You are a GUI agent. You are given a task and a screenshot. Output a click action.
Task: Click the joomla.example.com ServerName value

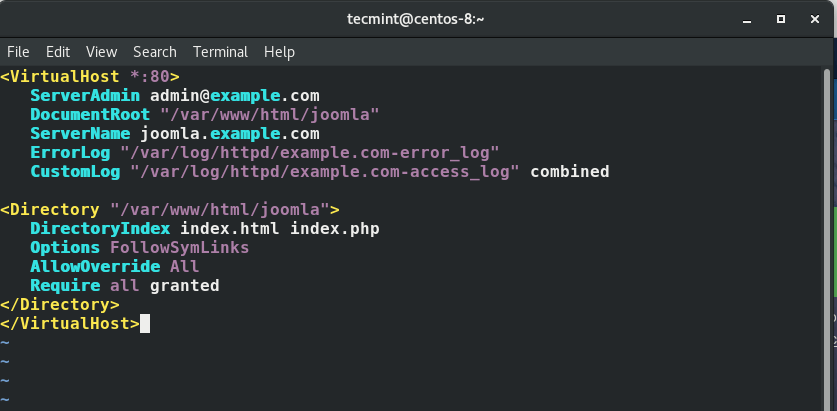[230, 134]
